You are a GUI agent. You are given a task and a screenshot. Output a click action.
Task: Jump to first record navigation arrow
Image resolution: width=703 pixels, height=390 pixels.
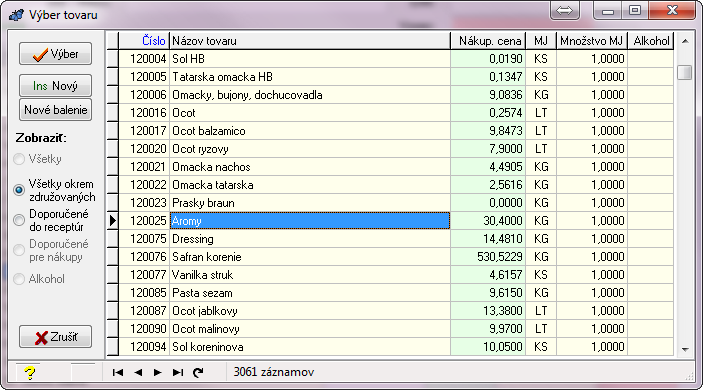pos(118,373)
